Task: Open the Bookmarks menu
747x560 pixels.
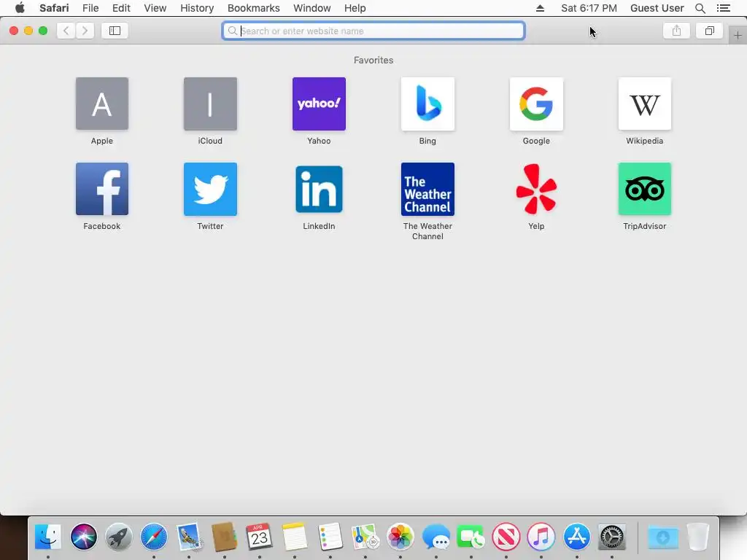Action: click(253, 8)
